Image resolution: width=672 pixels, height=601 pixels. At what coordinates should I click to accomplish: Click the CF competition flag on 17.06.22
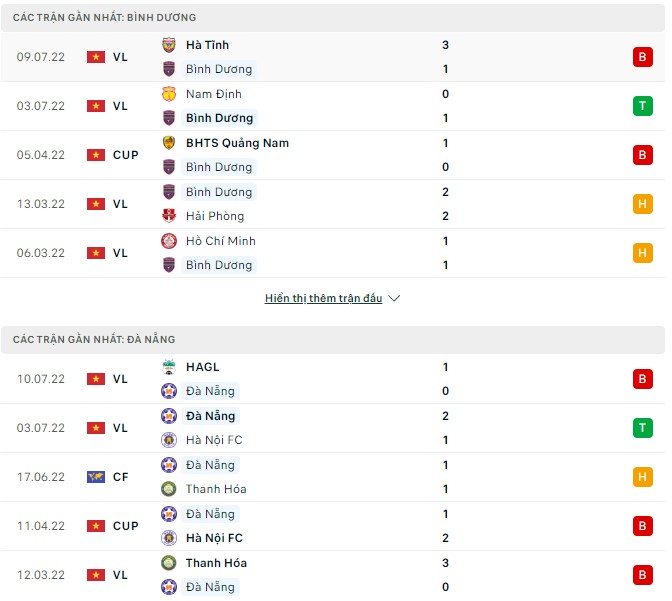[96, 477]
